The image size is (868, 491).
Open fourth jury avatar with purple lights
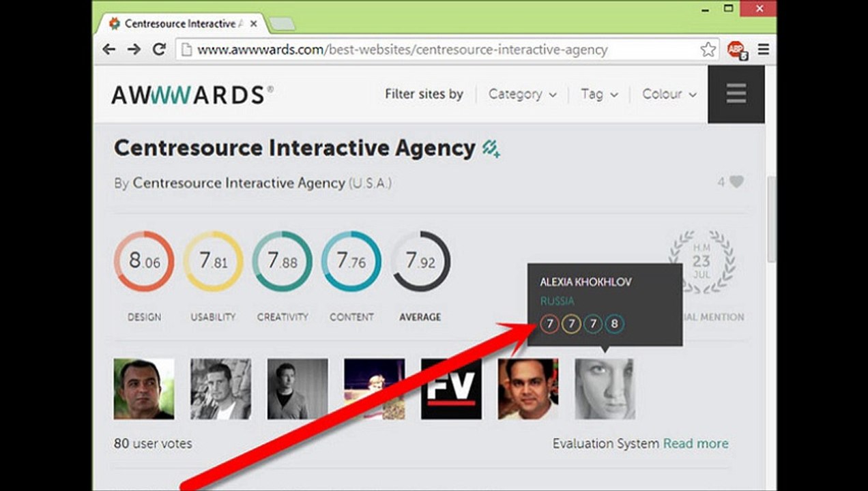tap(375, 389)
